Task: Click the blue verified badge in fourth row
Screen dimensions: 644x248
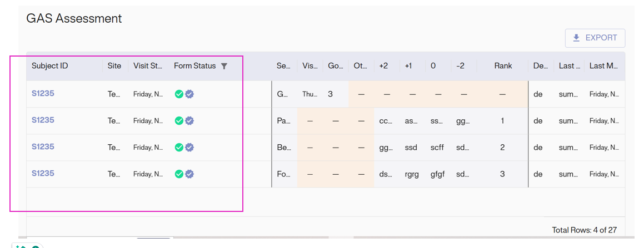Action: point(189,174)
